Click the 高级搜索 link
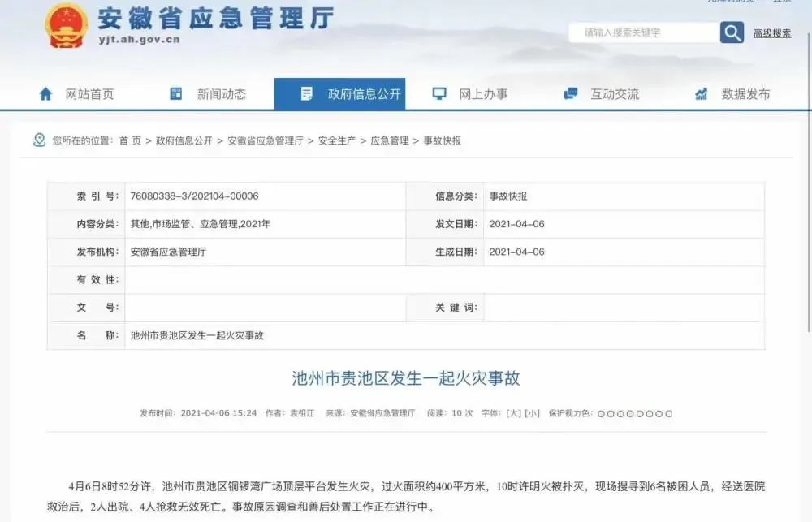Screen dimensions: 812x522 (772, 33)
